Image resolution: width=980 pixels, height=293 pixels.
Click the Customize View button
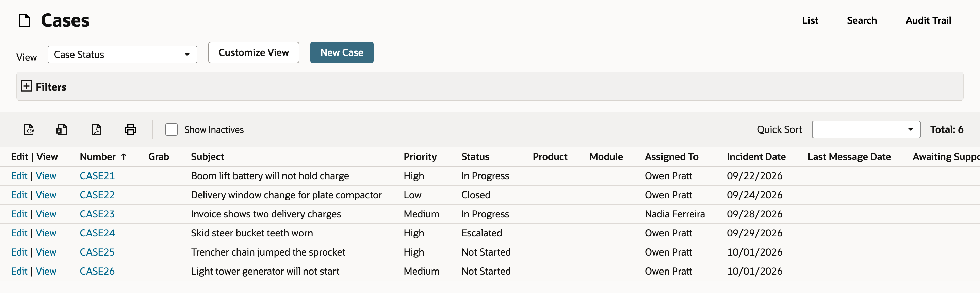pos(254,52)
